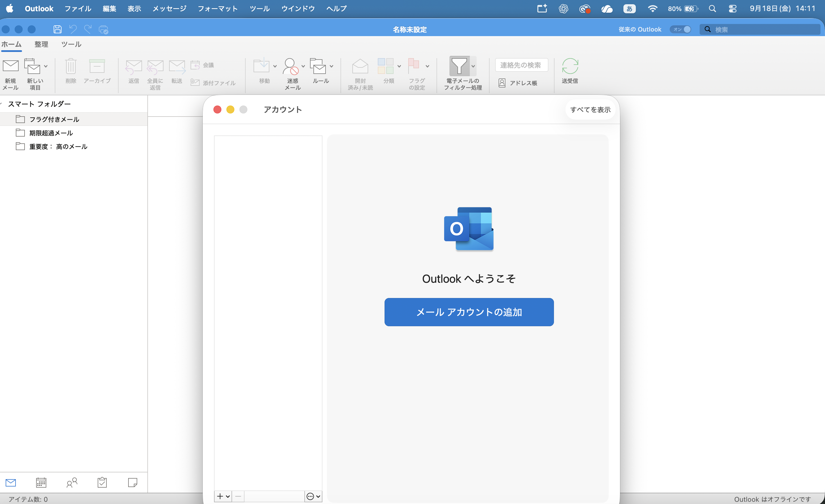Click the メール アカウントの追加 button
This screenshot has width=825, height=504.
click(469, 312)
